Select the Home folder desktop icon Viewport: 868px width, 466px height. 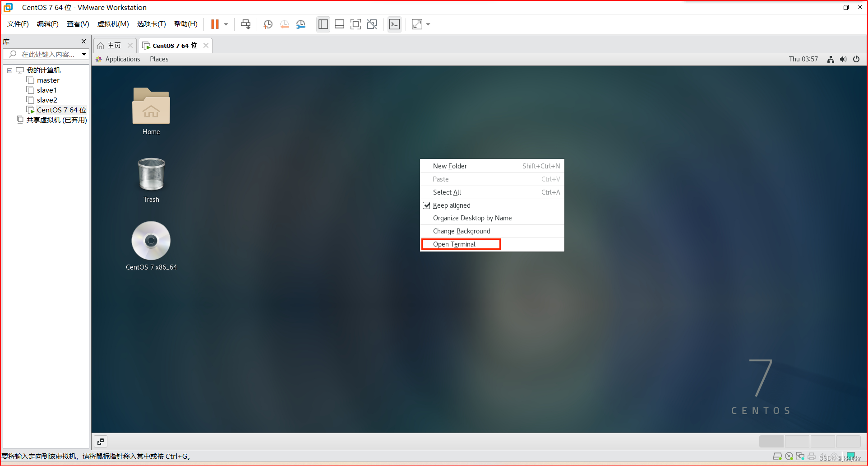tap(151, 111)
